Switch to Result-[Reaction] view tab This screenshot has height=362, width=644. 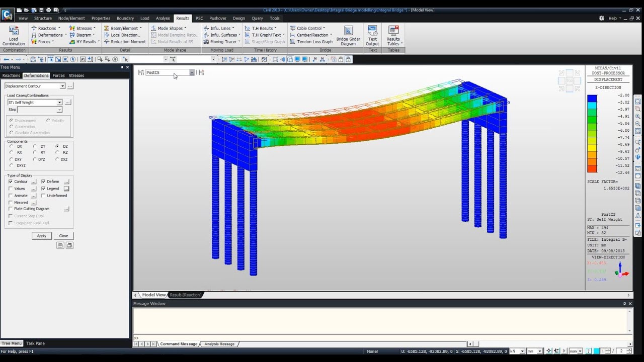(185, 295)
